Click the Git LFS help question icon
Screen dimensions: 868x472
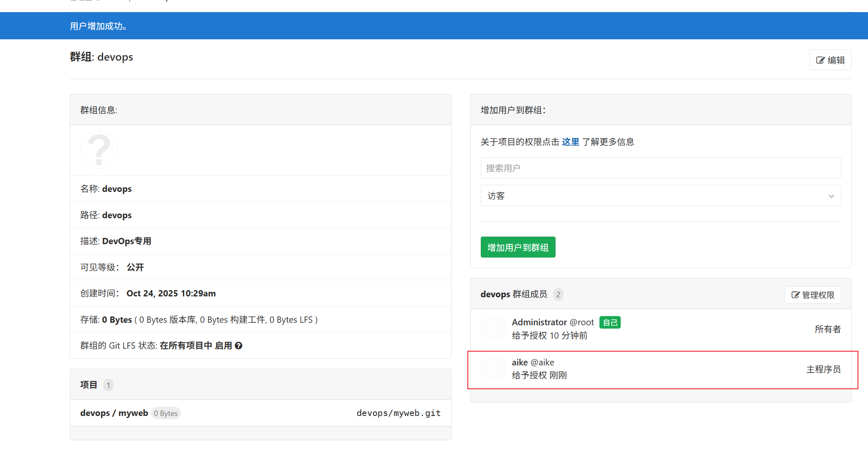239,346
